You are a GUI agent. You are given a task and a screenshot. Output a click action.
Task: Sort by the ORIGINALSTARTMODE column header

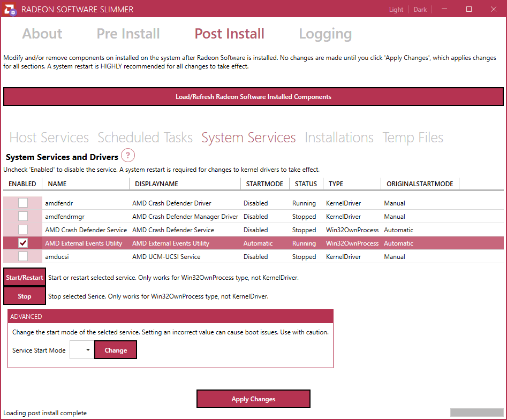(420, 184)
